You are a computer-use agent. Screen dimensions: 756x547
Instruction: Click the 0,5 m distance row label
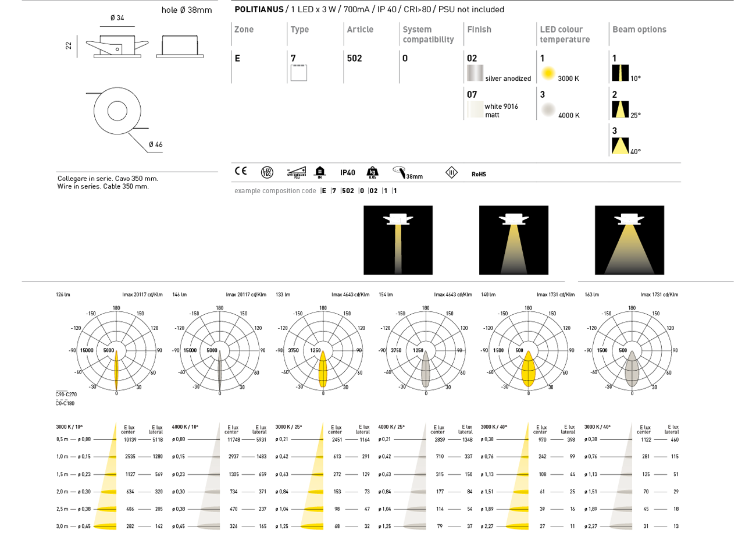click(x=62, y=440)
